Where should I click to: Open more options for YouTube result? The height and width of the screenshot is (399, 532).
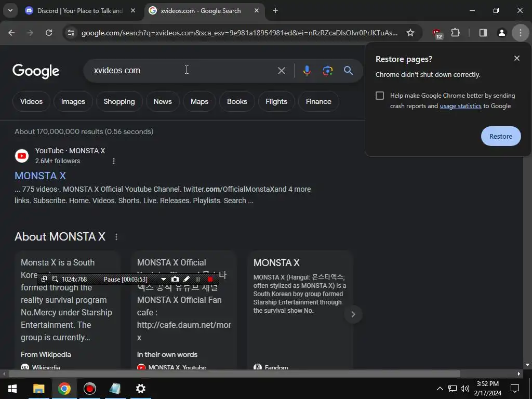coord(114,161)
